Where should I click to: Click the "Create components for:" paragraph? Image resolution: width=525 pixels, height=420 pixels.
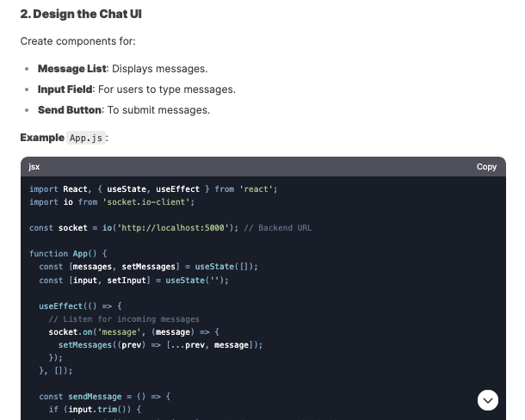click(77, 41)
